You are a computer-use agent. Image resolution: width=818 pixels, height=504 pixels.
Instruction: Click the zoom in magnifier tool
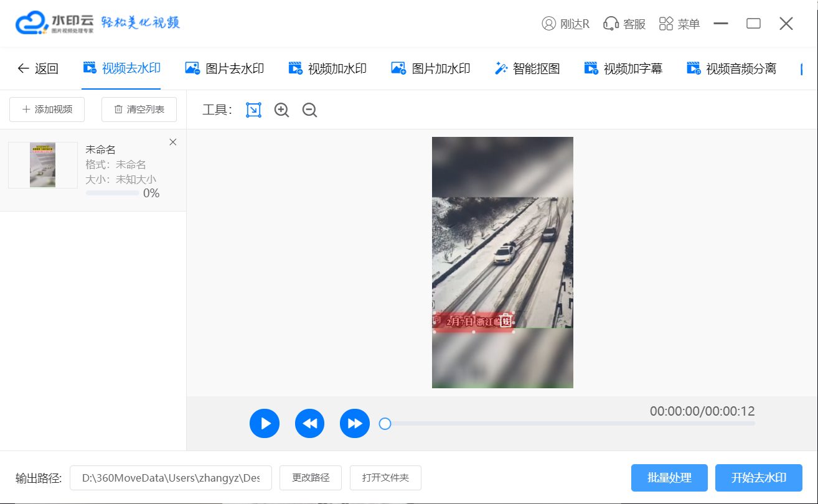(x=282, y=110)
